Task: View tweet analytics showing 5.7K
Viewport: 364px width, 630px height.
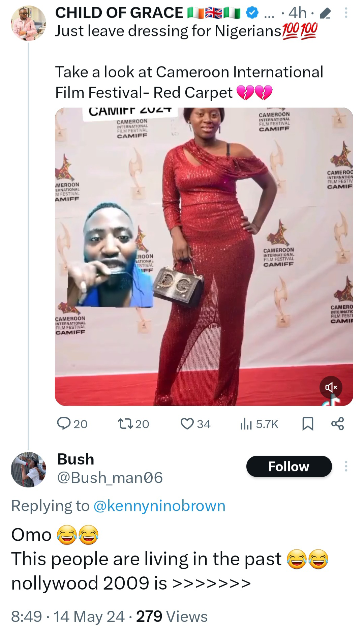Action: (x=259, y=424)
